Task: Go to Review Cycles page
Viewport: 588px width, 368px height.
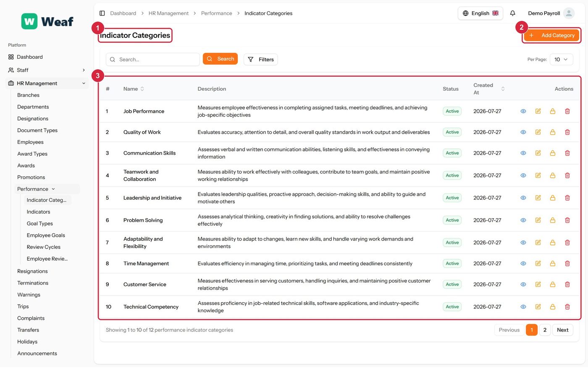Action: 43,247
